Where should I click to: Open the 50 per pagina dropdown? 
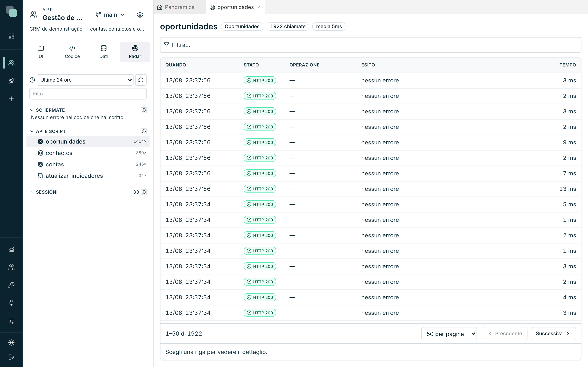(x=449, y=334)
